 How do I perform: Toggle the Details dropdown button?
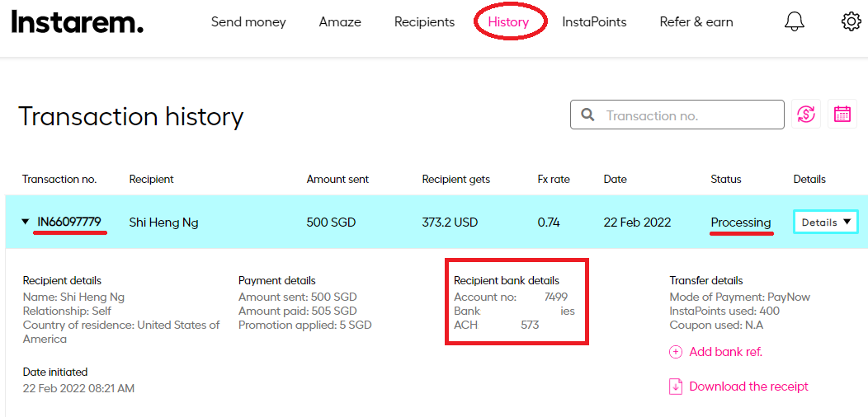pyautogui.click(x=825, y=222)
